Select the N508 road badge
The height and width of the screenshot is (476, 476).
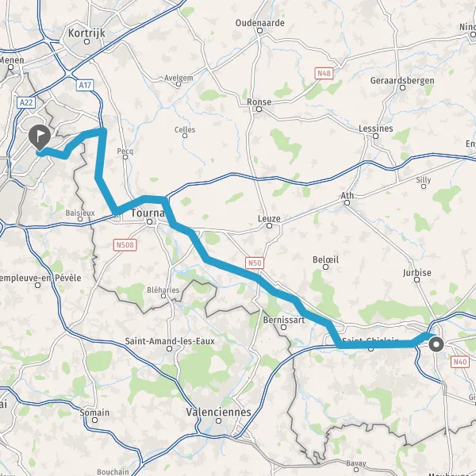tap(125, 244)
